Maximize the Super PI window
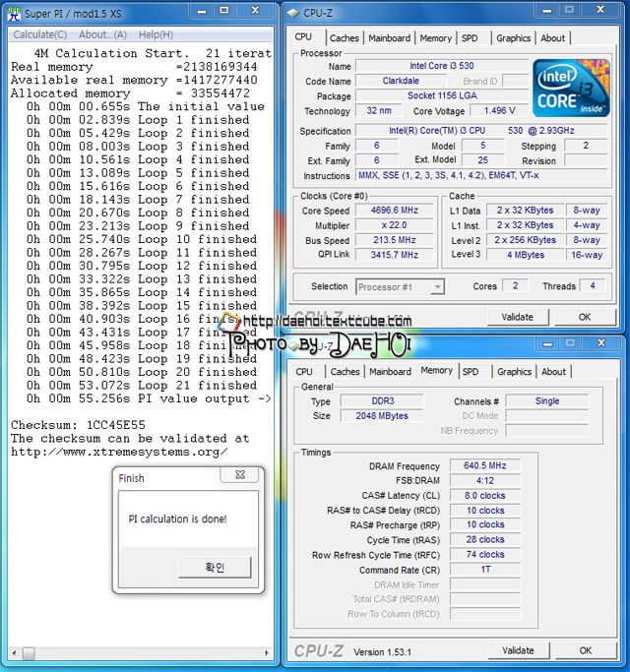Viewport: 630px width, 672px height. pyautogui.click(x=224, y=11)
